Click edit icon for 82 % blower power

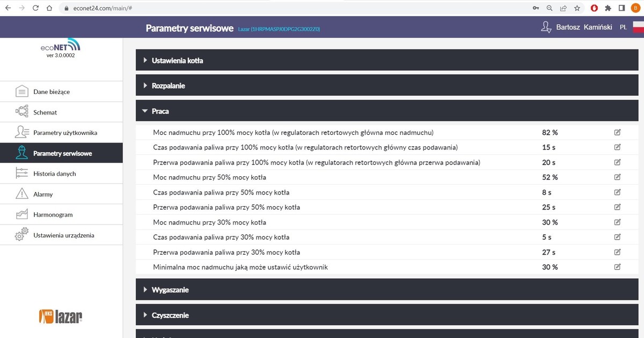tap(617, 132)
